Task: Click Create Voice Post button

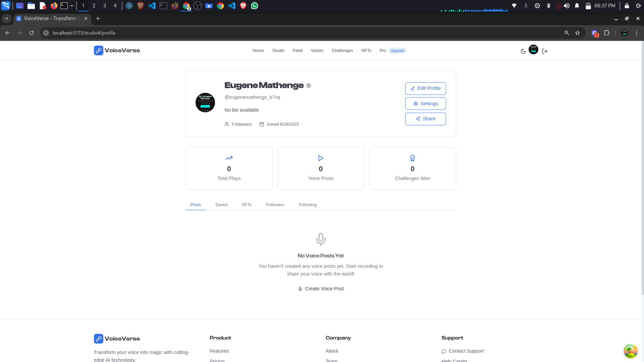Action: (x=321, y=289)
